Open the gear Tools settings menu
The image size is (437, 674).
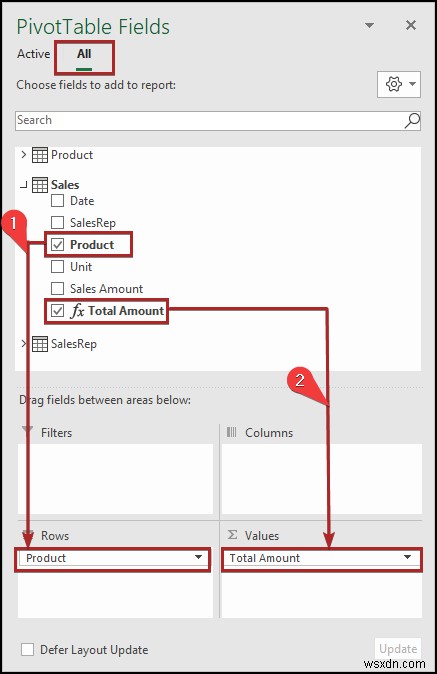pyautogui.click(x=399, y=84)
